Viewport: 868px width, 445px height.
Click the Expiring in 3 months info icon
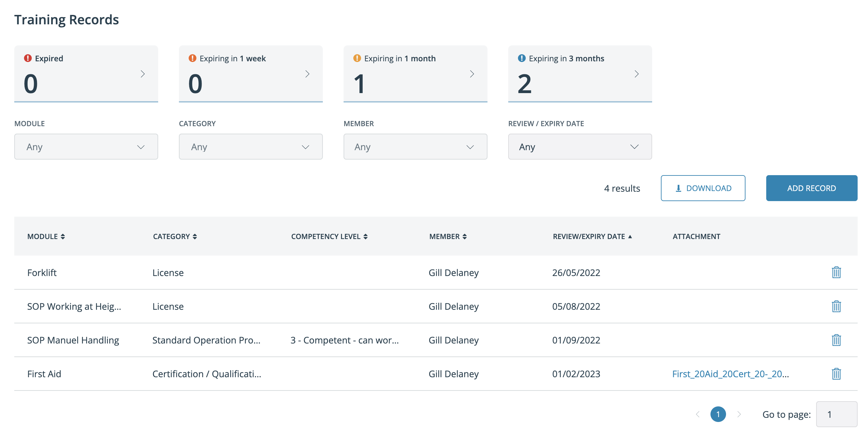coord(522,58)
